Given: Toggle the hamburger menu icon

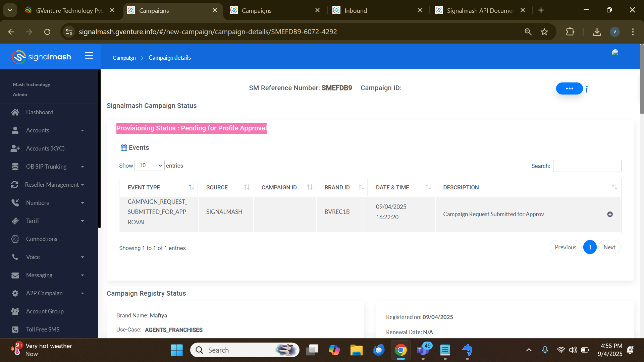Looking at the screenshot, I should (x=89, y=56).
